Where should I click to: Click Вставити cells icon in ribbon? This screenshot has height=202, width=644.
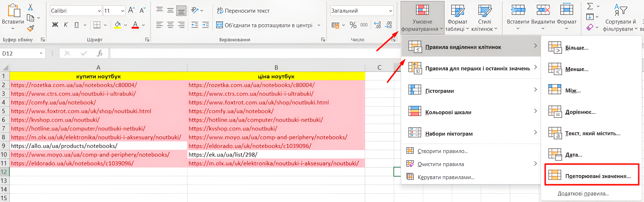(x=518, y=10)
